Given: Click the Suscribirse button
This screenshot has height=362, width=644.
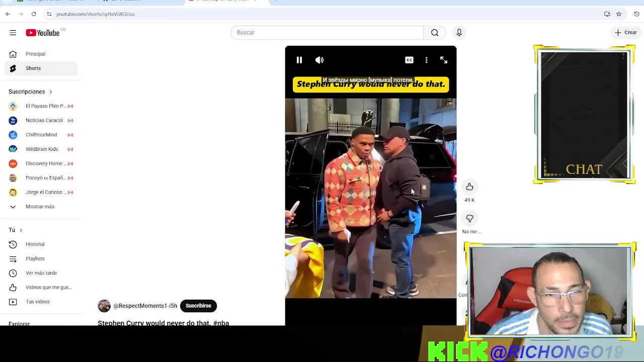Looking at the screenshot, I should [x=198, y=306].
